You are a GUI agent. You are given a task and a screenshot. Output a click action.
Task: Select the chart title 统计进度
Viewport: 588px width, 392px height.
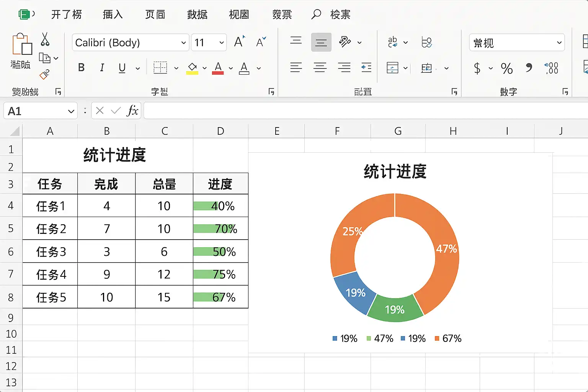pos(395,171)
